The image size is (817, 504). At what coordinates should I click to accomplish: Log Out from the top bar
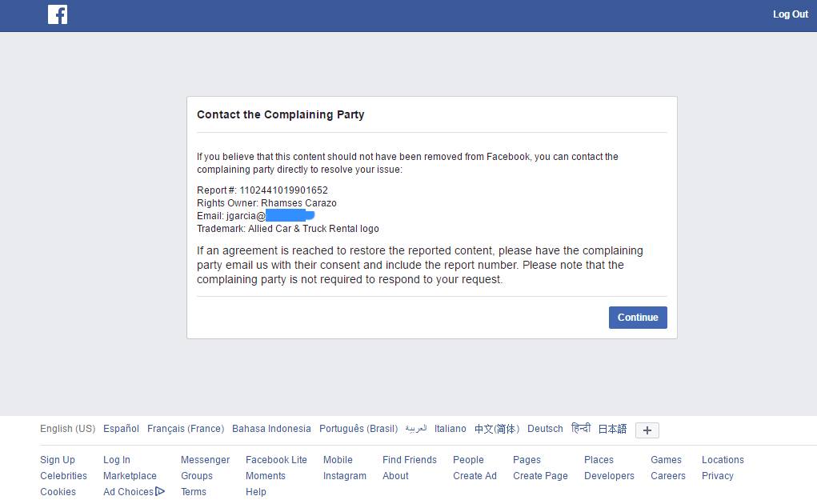tap(791, 14)
